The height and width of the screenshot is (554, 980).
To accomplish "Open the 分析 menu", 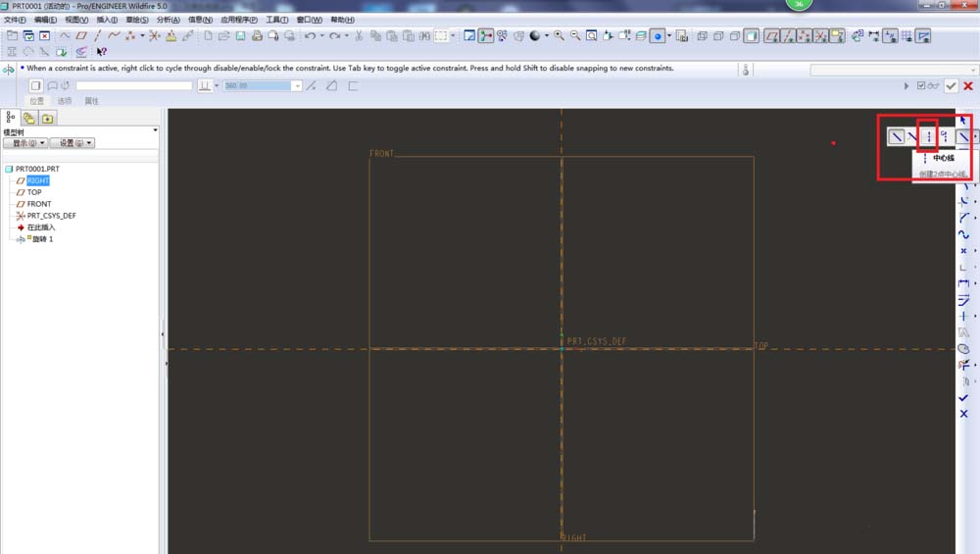I will (169, 20).
